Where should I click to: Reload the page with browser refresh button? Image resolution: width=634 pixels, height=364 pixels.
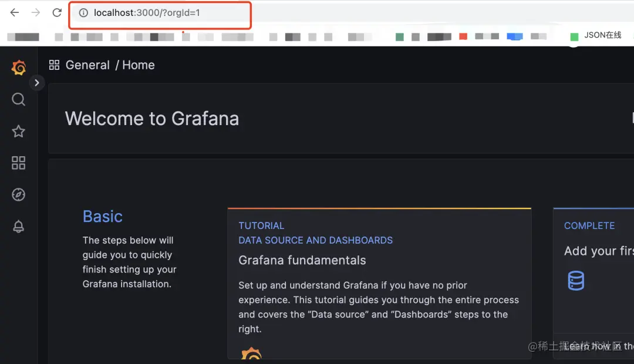point(57,12)
